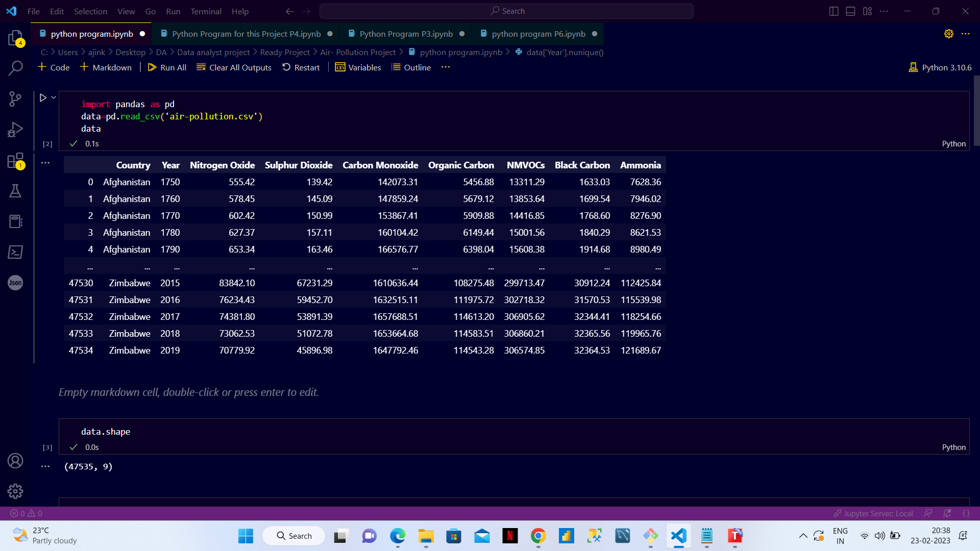Click Run All in notebook toolbar

(x=167, y=67)
